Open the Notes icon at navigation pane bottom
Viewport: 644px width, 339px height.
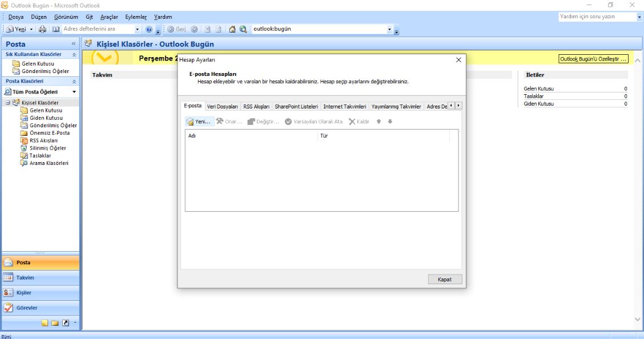(x=45, y=323)
